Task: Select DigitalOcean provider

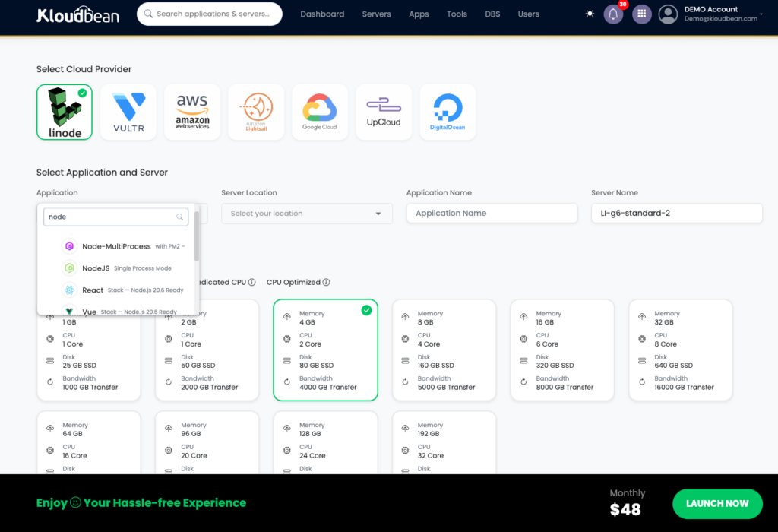Action: click(448, 112)
